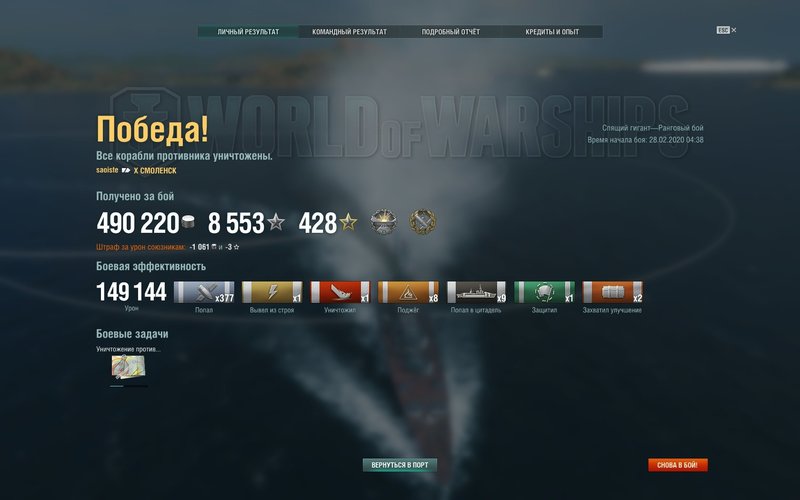800x500 pixels.
Task: Click the gold star free XP icon
Action: (x=348, y=222)
